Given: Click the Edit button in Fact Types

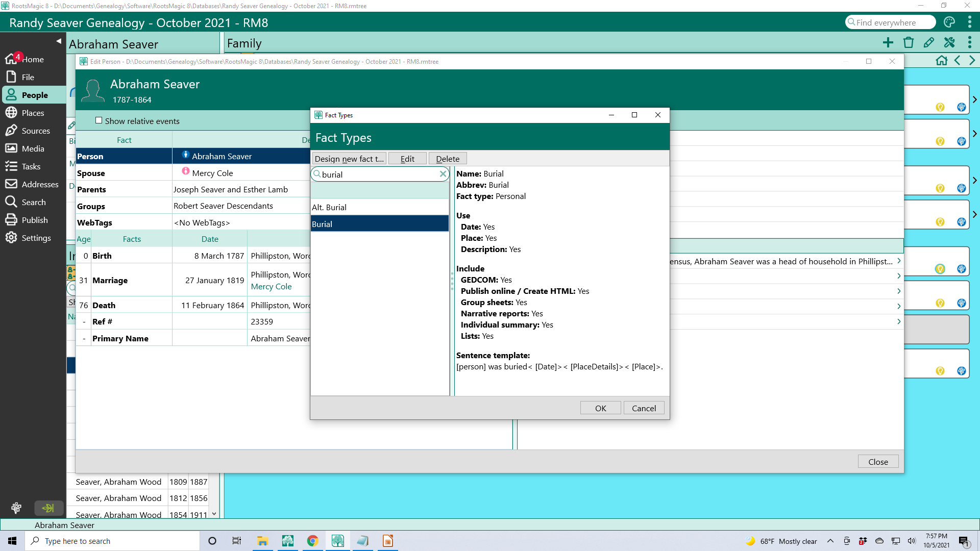Looking at the screenshot, I should pos(407,159).
